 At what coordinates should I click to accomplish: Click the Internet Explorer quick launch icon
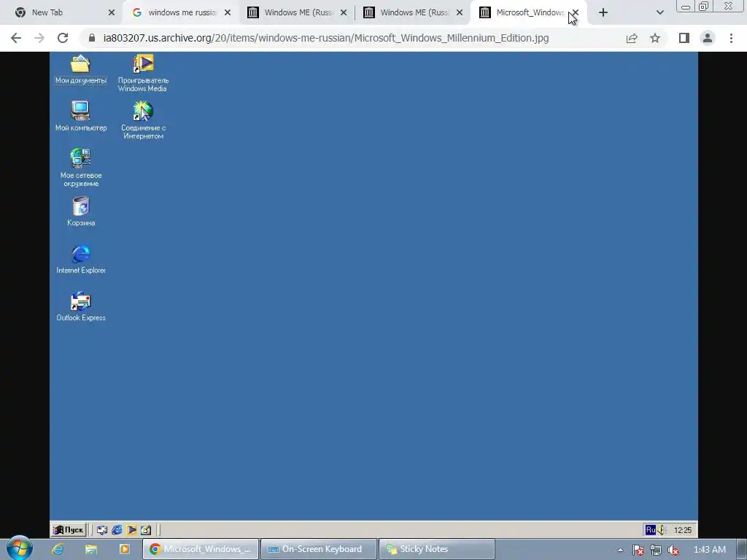point(117,529)
